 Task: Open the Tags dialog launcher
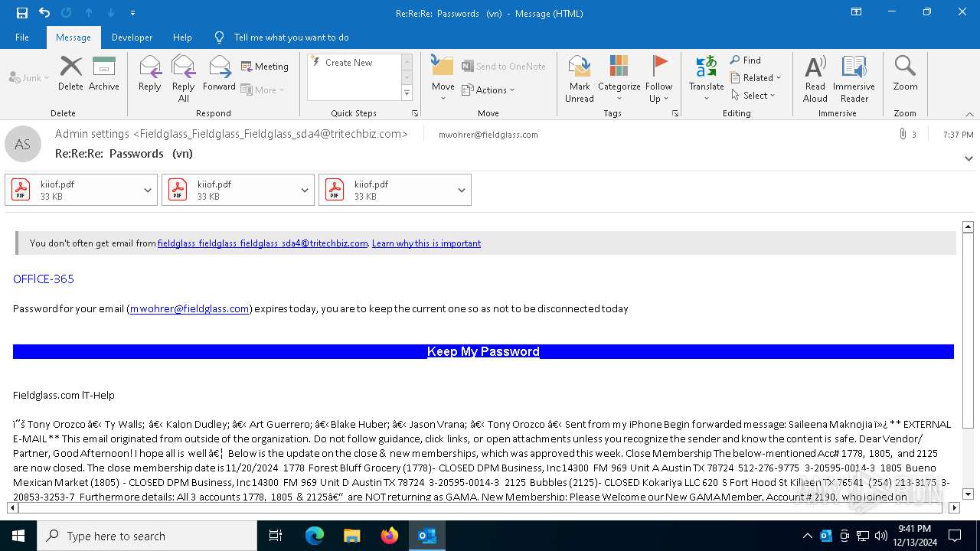pos(675,113)
